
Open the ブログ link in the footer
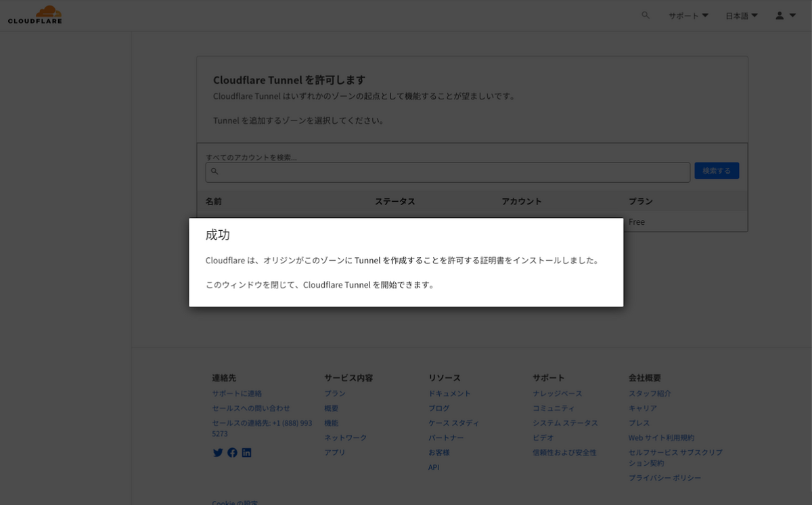438,408
